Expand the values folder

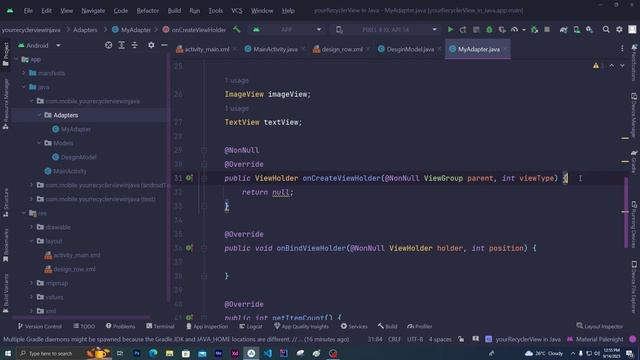click(x=31, y=297)
